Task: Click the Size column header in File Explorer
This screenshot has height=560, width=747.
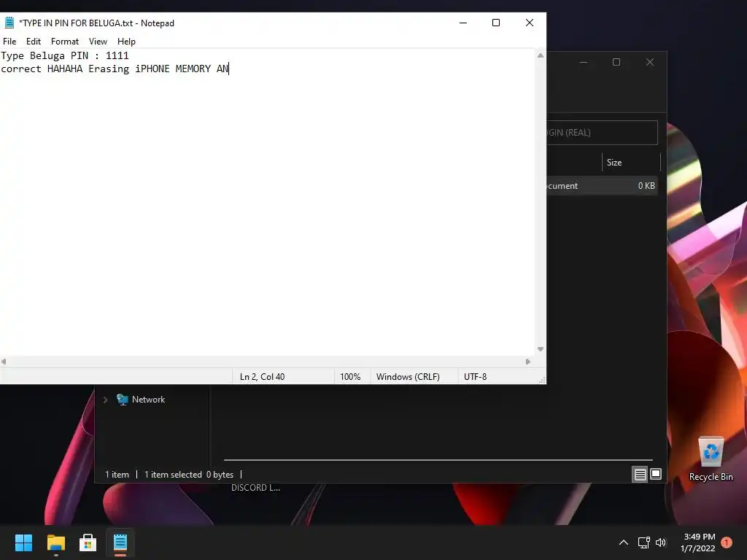Action: [x=631, y=163]
